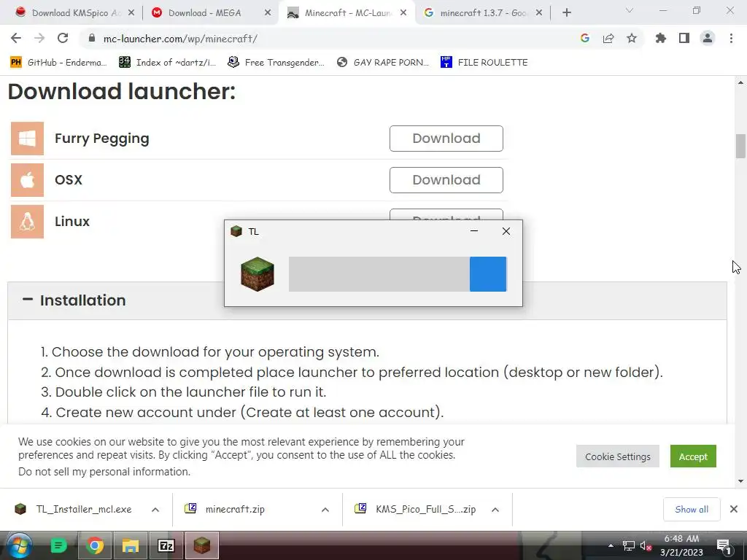Show all downloads

tap(692, 509)
